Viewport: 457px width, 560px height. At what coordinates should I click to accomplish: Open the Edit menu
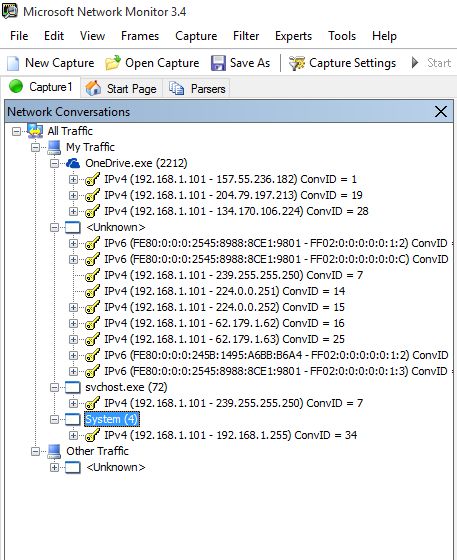[54, 36]
